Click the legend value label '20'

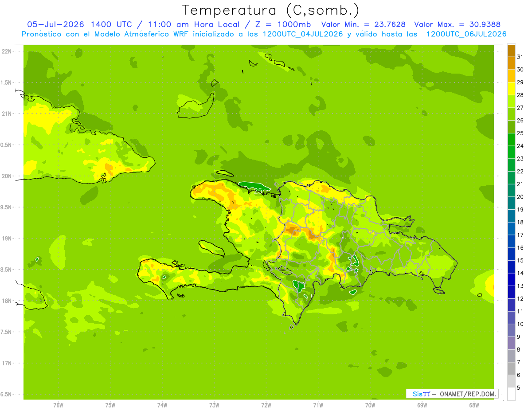click(520, 197)
